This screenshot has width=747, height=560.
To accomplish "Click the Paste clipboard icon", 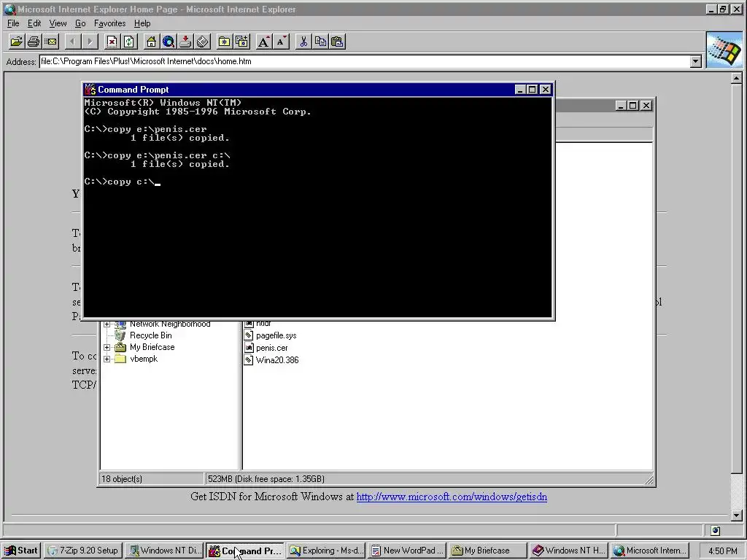I will (337, 42).
